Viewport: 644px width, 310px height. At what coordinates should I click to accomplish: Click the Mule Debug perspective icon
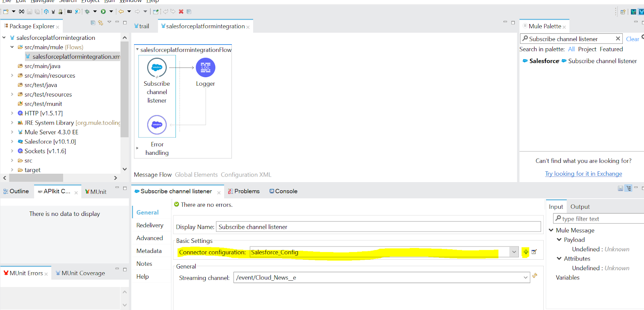634,12
